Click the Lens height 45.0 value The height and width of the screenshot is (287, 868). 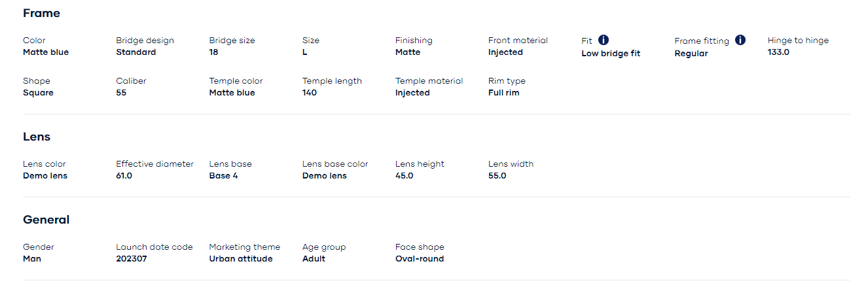[405, 176]
